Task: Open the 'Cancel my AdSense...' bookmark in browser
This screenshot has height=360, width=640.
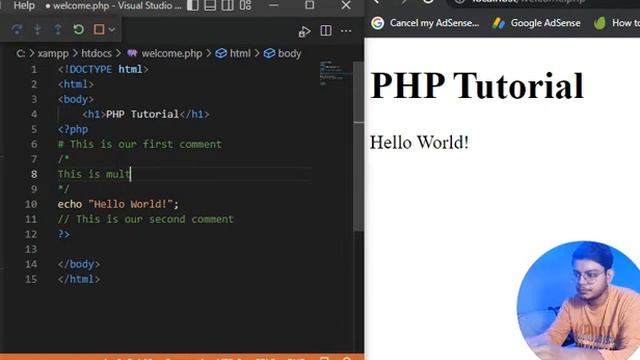Action: (x=434, y=23)
